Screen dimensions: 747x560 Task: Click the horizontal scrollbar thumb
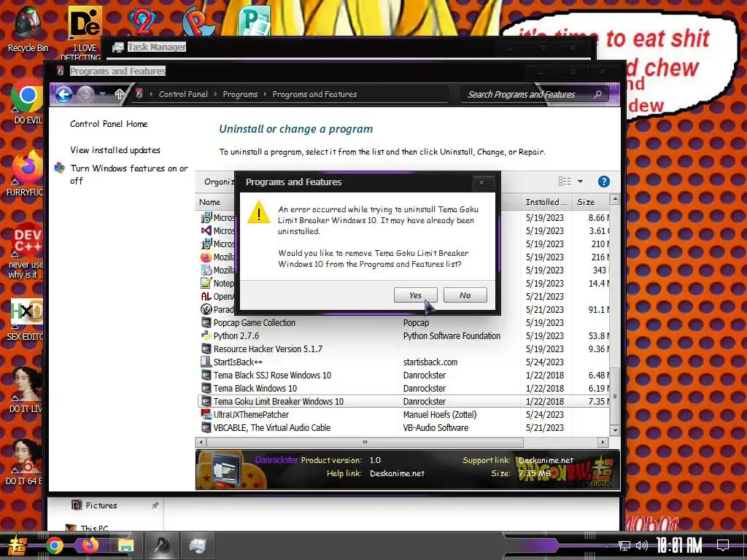click(x=365, y=442)
